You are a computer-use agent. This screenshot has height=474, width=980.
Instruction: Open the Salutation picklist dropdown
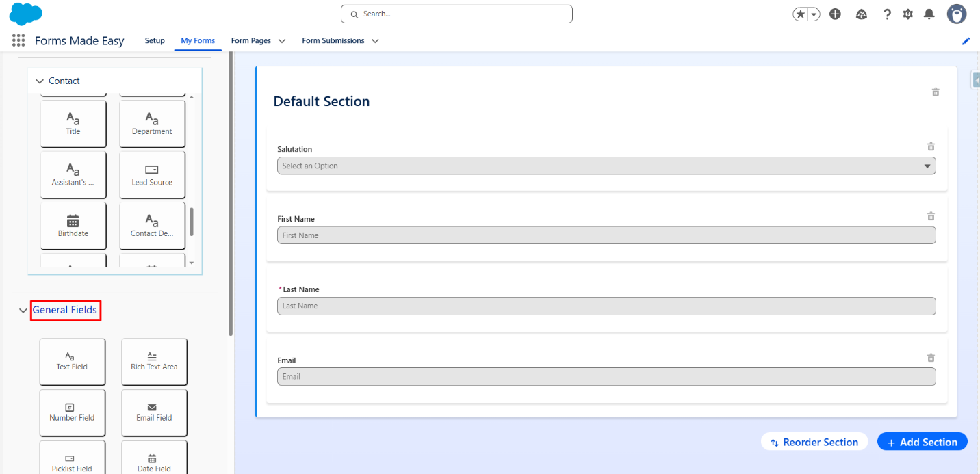606,166
